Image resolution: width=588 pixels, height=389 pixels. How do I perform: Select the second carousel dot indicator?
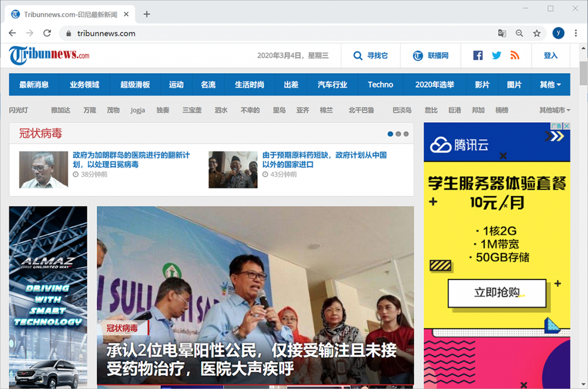[399, 134]
